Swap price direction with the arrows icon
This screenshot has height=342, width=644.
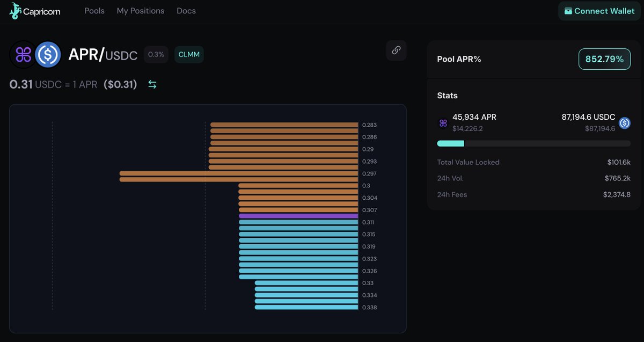[x=152, y=84]
